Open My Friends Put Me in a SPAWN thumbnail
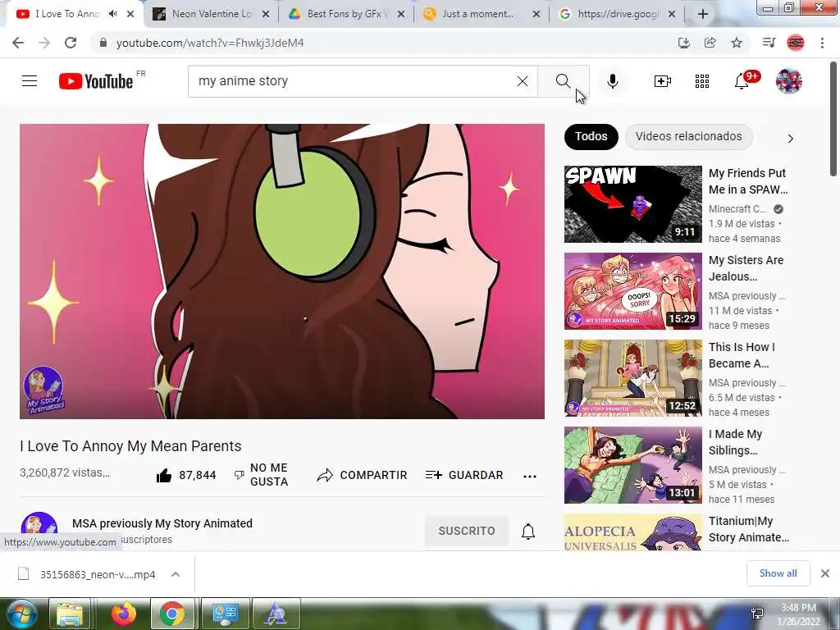This screenshot has width=840, height=630. (632, 204)
